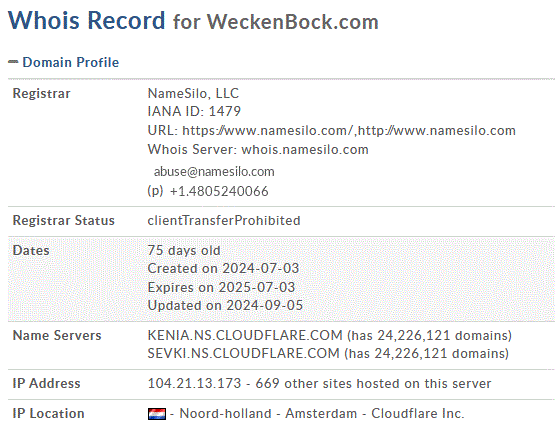Click the Whois Server whois.namesilo.com line

click(258, 149)
